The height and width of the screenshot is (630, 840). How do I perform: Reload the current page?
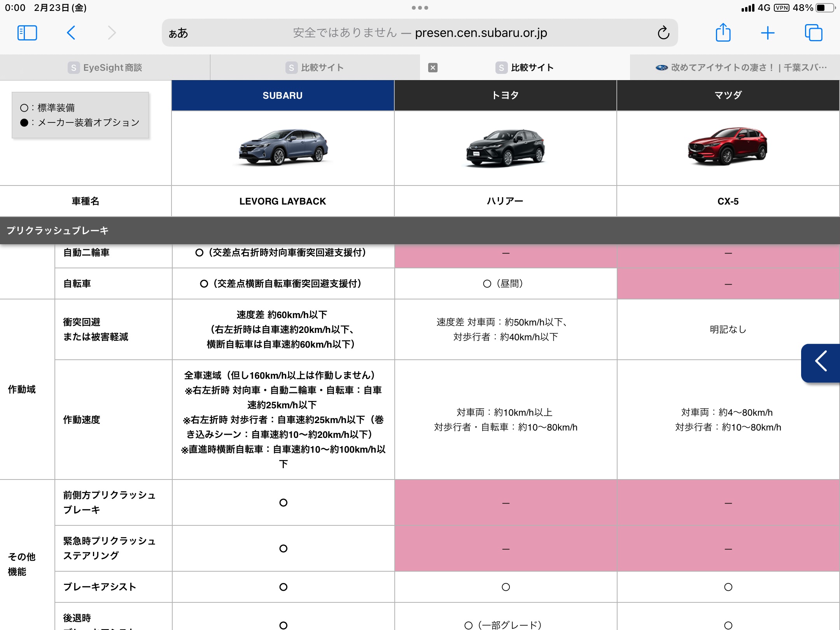[663, 33]
